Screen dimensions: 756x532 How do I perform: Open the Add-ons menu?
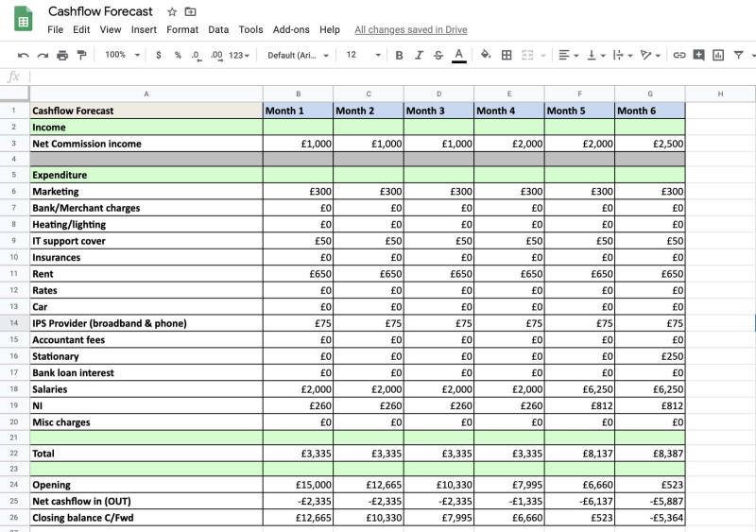[x=291, y=30]
